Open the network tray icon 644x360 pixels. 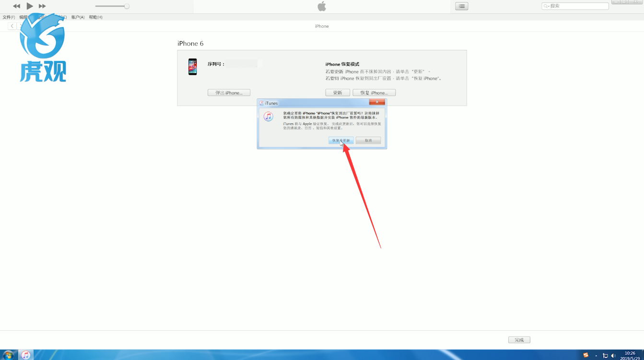point(605,356)
